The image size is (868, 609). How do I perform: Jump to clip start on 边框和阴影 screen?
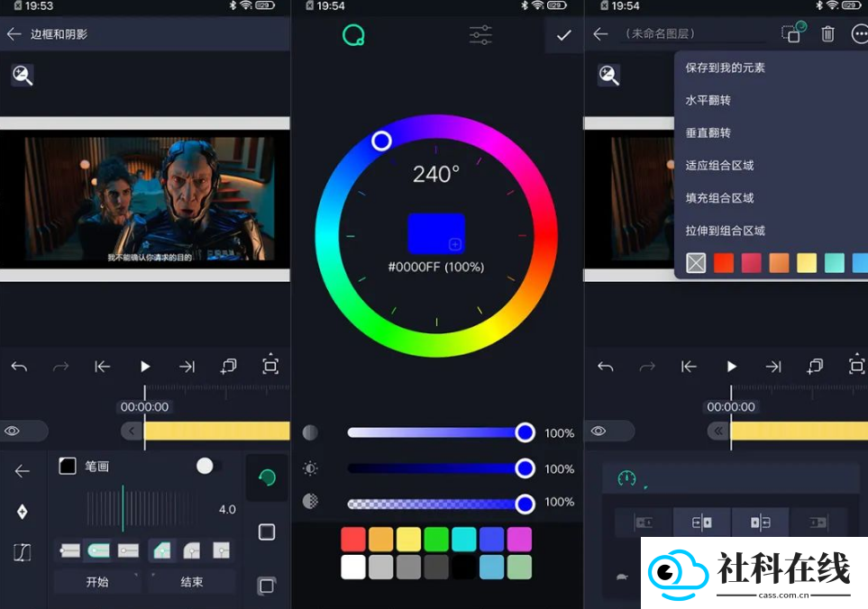103,366
